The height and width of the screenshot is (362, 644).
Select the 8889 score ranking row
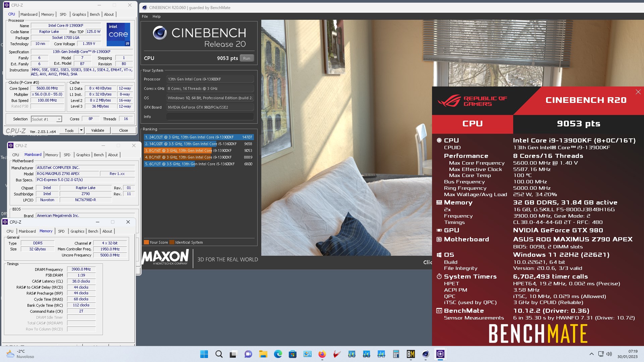pyautogui.click(x=199, y=157)
